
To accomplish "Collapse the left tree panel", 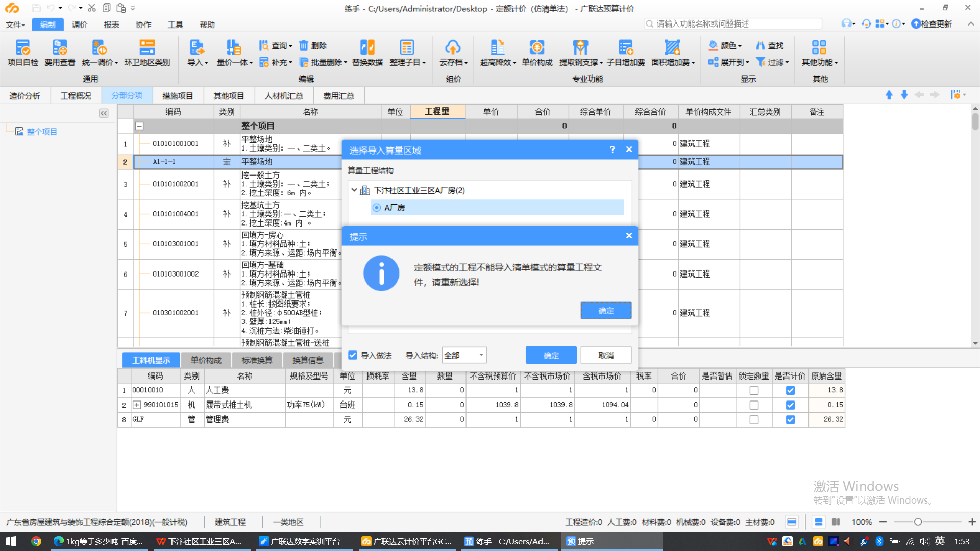I will (x=104, y=113).
